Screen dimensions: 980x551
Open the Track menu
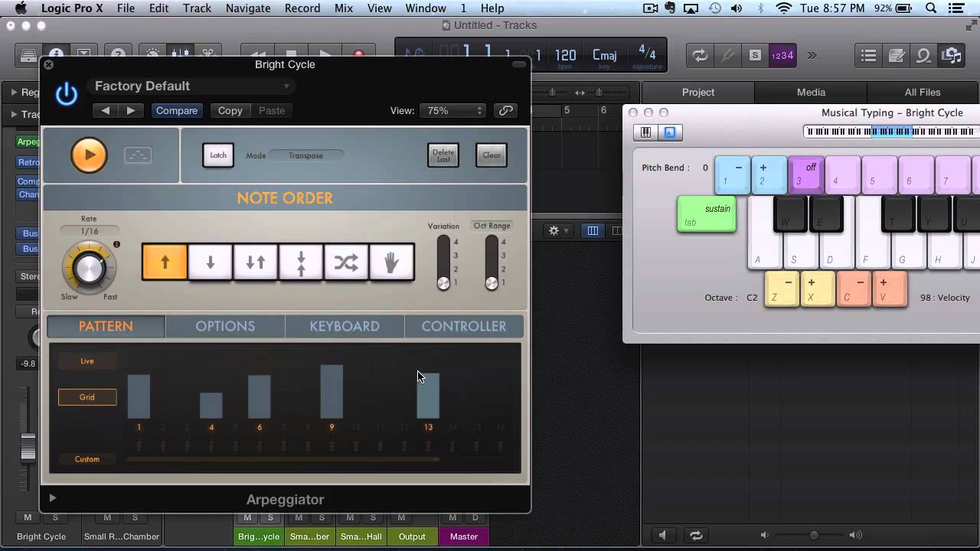pos(197,8)
